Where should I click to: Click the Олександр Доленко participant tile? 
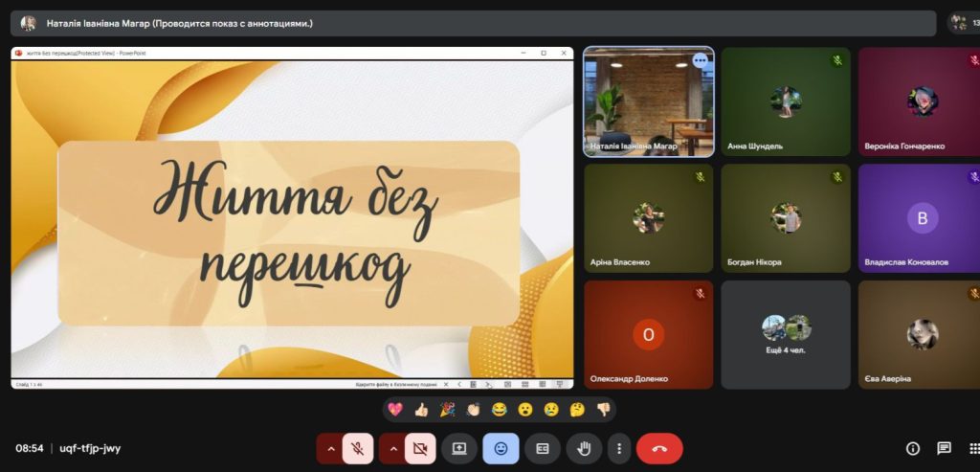[648, 334]
